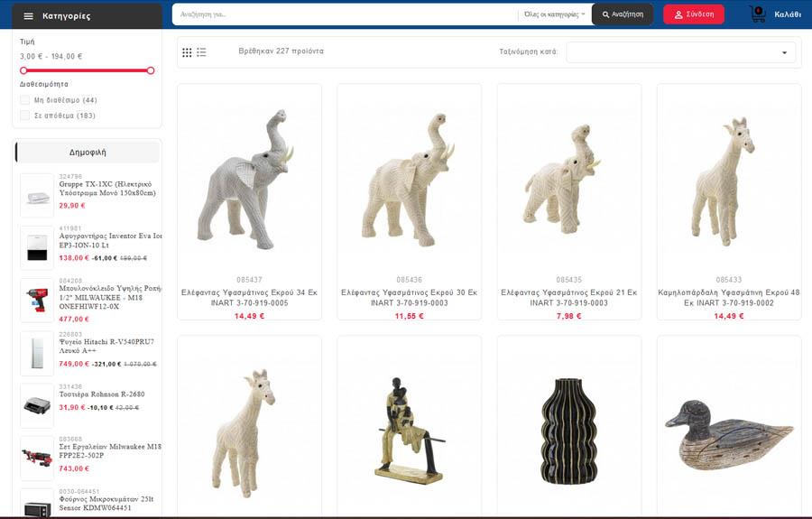Focus the search input field
Viewport: 812px width, 519px height.
tap(346, 14)
